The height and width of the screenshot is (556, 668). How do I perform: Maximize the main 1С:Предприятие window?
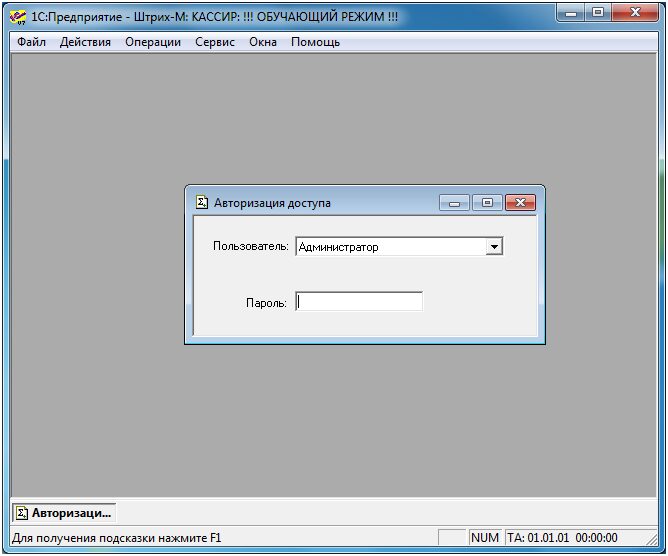coord(598,12)
